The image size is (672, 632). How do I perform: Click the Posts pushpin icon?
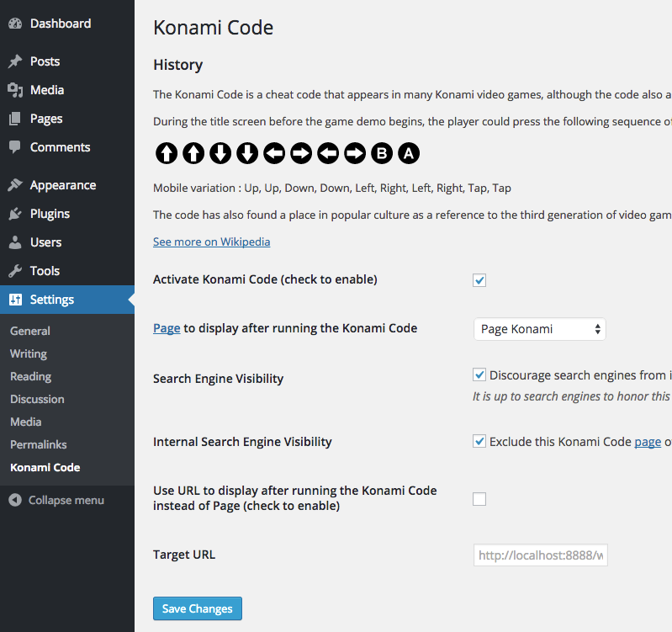[x=15, y=61]
